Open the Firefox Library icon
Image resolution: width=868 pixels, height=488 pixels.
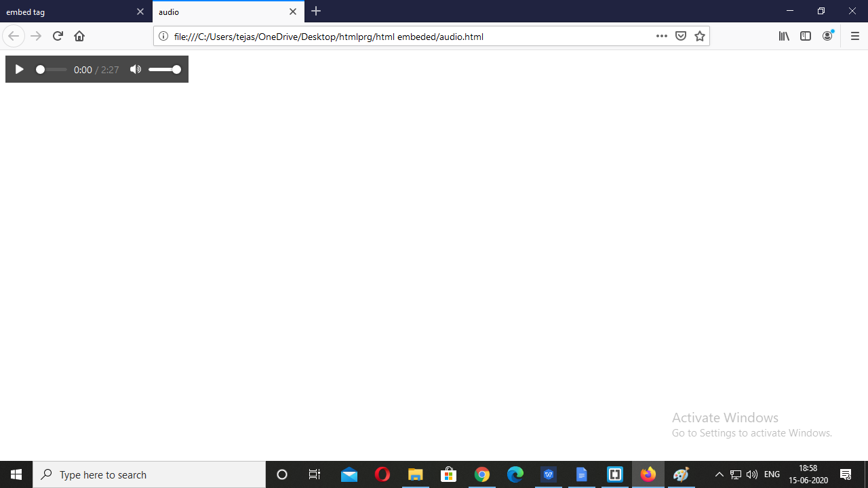click(784, 36)
